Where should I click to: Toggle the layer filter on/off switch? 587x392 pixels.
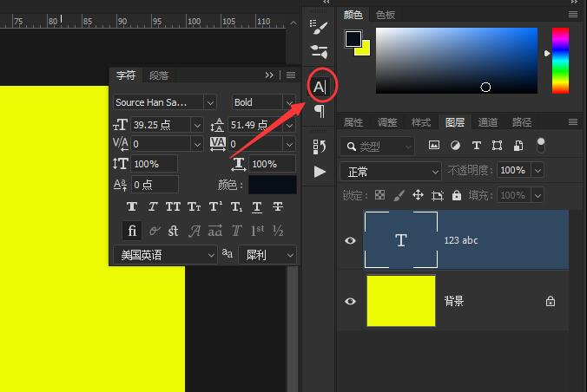coord(541,145)
